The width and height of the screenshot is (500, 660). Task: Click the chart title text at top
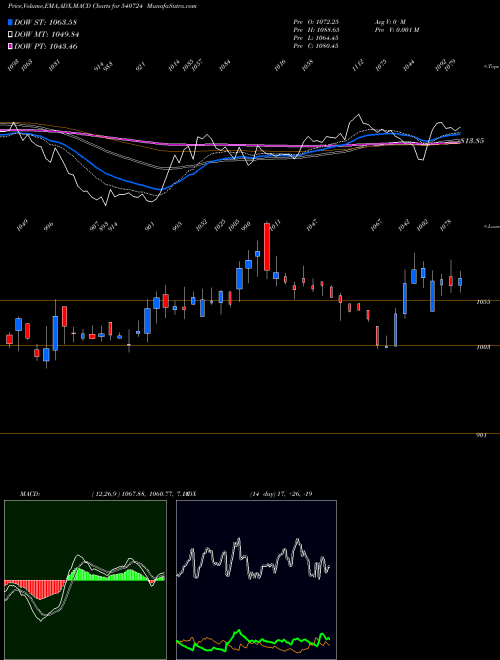click(x=102, y=6)
